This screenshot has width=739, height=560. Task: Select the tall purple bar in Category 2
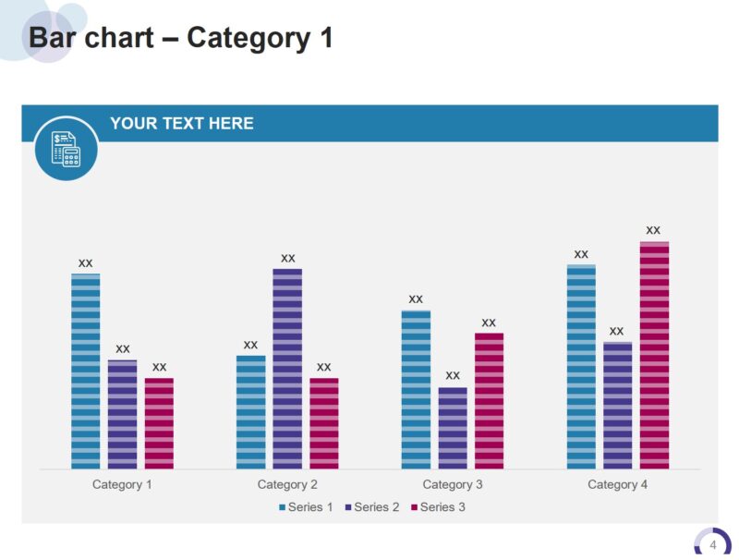(287, 369)
